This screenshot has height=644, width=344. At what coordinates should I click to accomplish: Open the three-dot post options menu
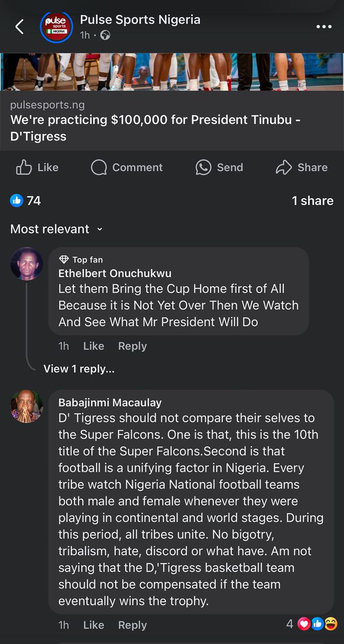pos(324,27)
